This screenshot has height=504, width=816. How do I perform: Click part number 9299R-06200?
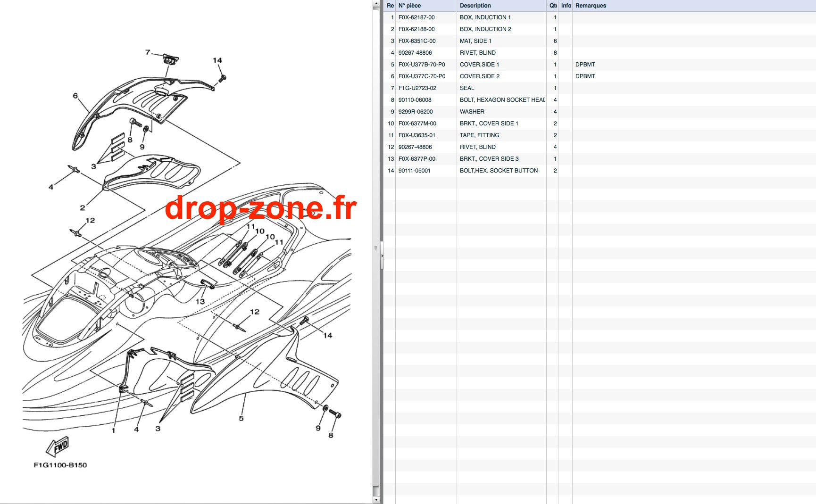click(416, 112)
